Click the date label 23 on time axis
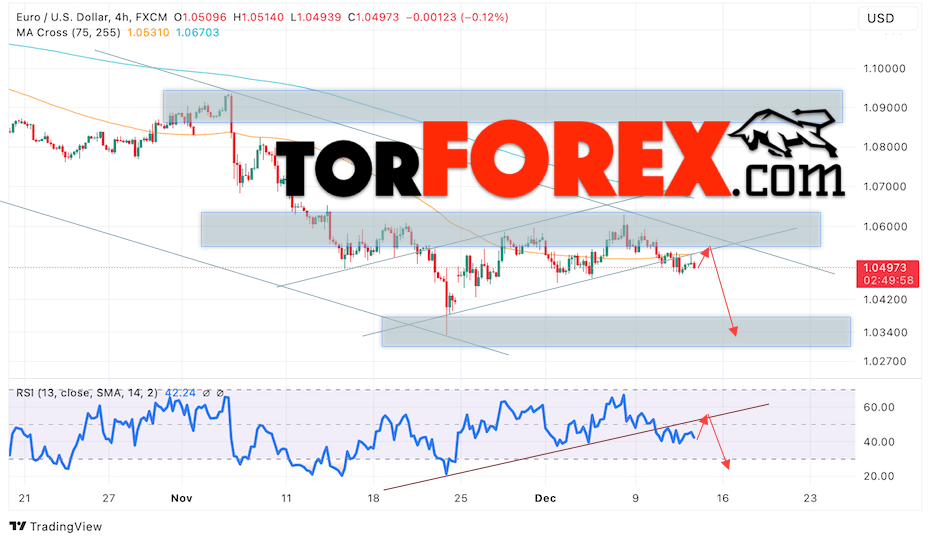Screen dimensions: 931x542 [x=810, y=498]
